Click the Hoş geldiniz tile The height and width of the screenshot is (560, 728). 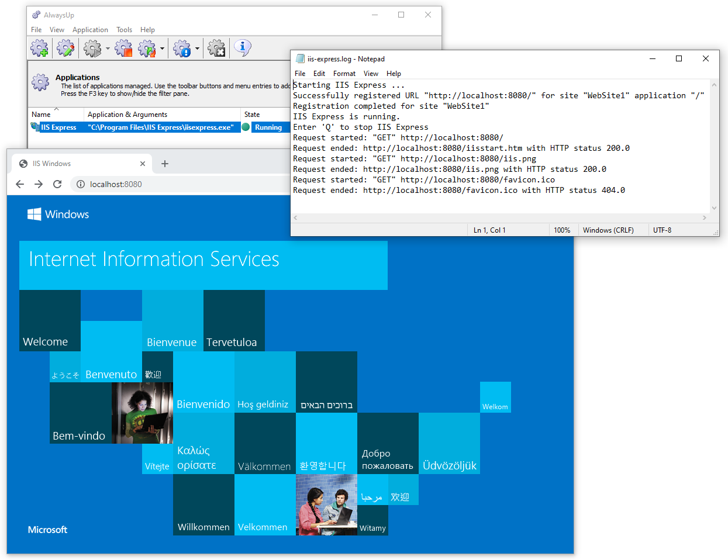(x=265, y=382)
